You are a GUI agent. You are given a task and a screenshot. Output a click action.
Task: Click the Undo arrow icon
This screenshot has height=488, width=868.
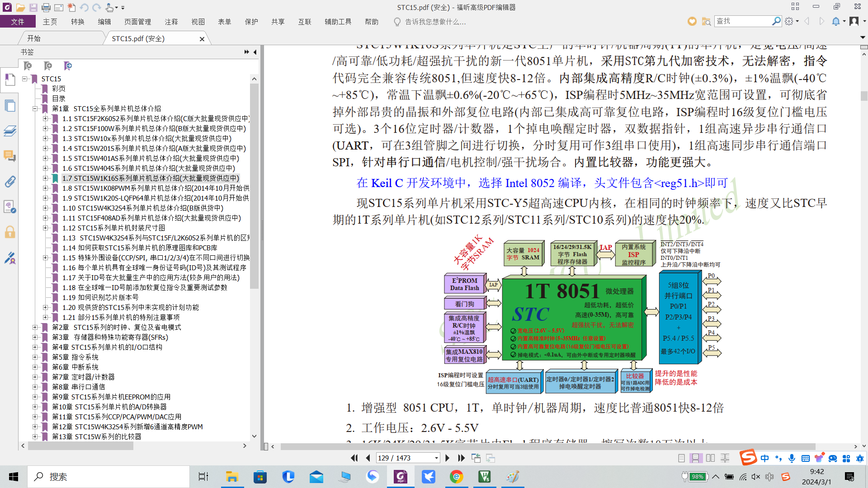pos(84,7)
